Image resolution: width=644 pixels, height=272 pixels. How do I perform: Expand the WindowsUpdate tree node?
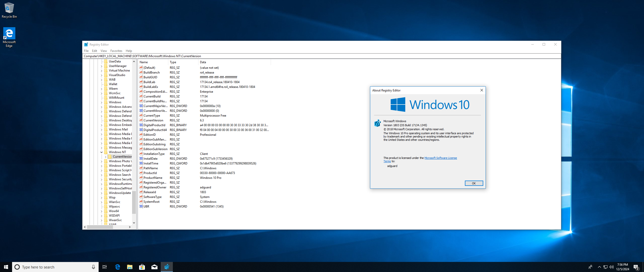click(102, 193)
